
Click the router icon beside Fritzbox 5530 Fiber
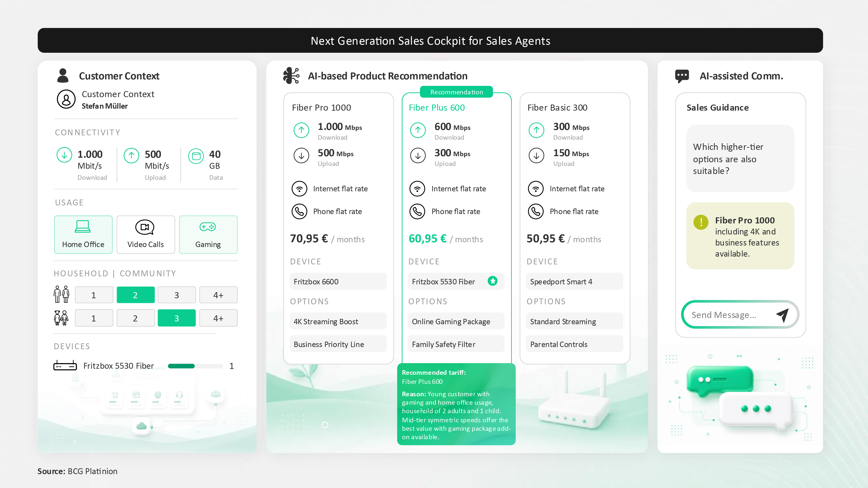(65, 365)
